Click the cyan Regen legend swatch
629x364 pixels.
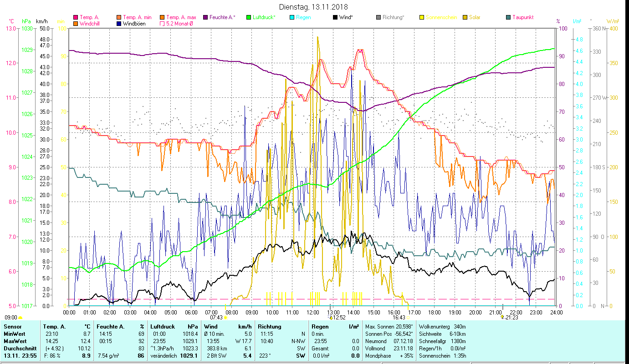coord(292,18)
